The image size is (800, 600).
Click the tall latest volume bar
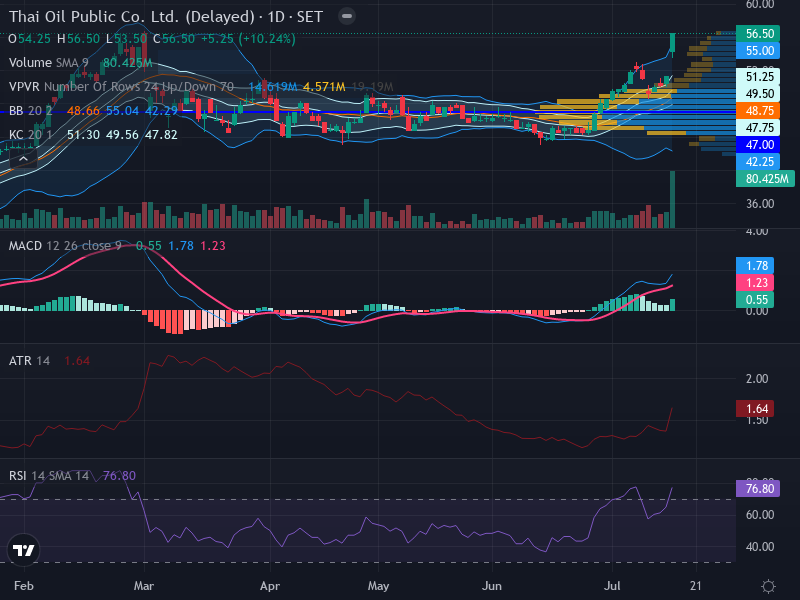point(672,199)
